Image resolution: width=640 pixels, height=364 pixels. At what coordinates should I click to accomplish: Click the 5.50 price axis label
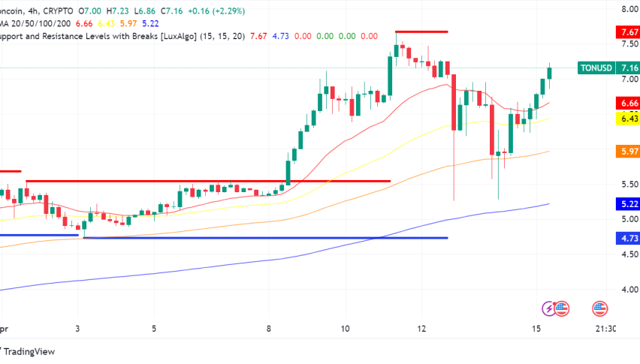629,184
